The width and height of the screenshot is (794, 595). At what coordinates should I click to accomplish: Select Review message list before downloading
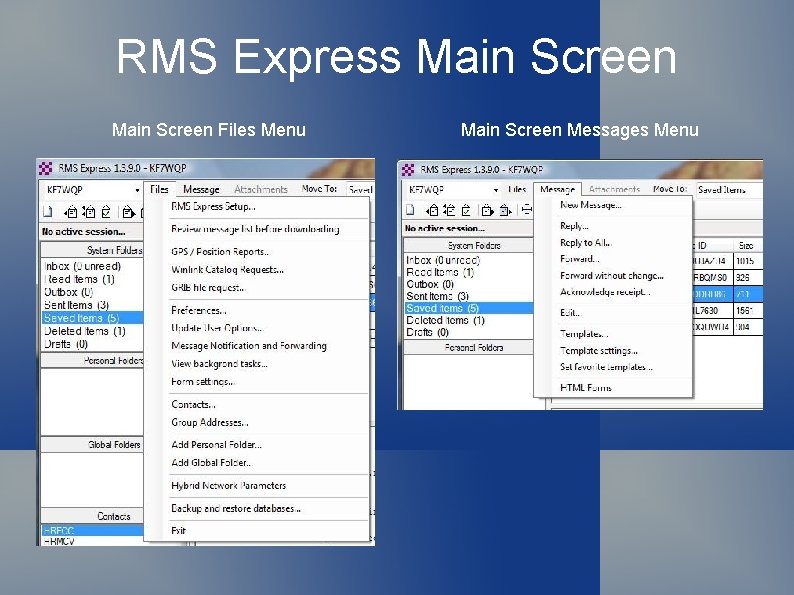click(x=255, y=229)
